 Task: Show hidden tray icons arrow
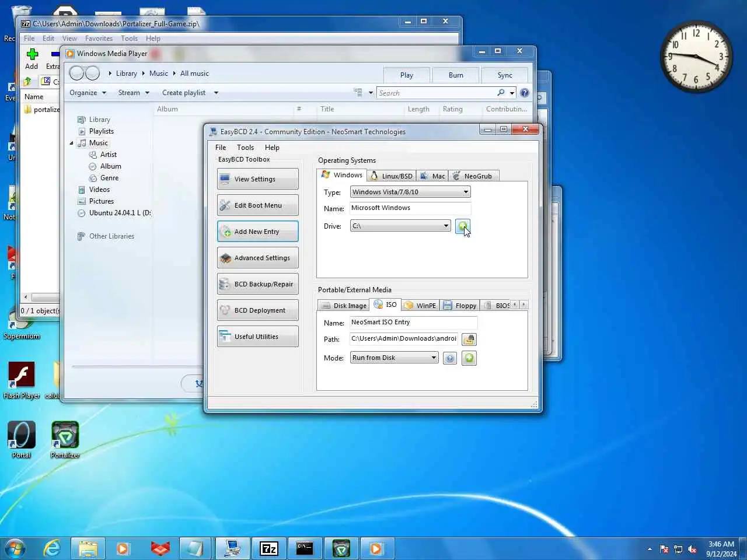pyautogui.click(x=650, y=549)
